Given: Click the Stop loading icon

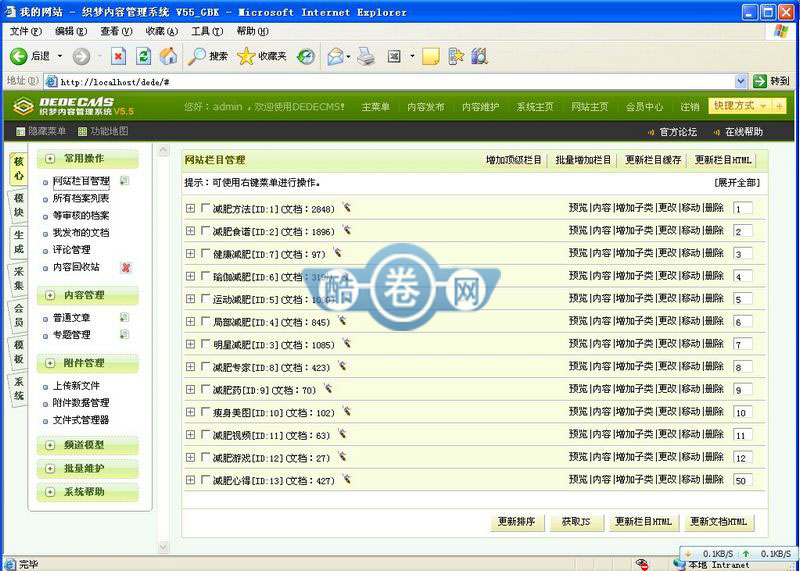Looking at the screenshot, I should point(118,56).
